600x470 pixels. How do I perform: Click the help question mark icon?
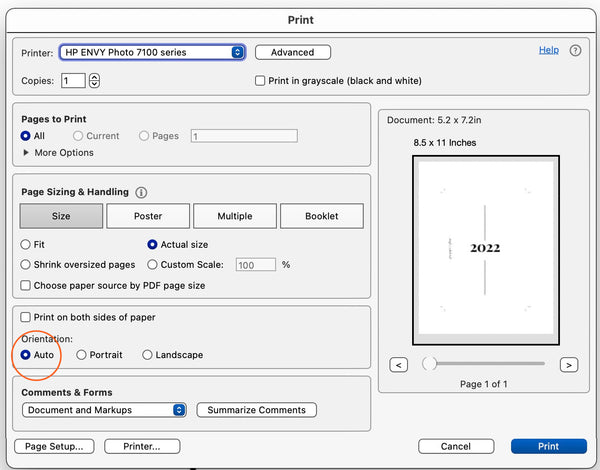[575, 51]
